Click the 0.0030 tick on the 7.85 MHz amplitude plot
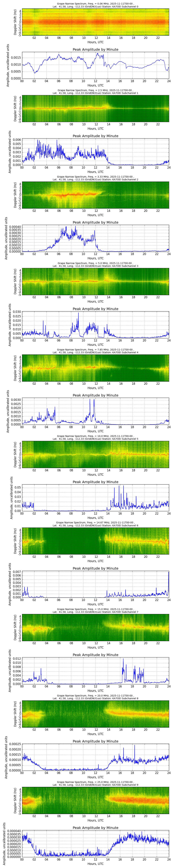174x868 pixels. click(x=16, y=400)
